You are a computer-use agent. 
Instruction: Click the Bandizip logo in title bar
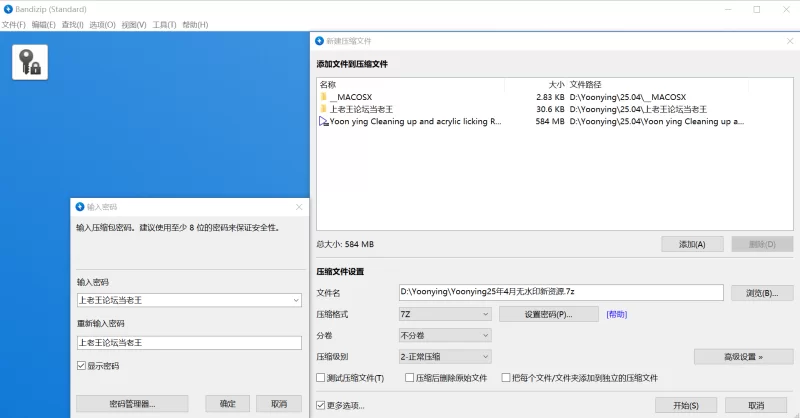[x=8, y=9]
